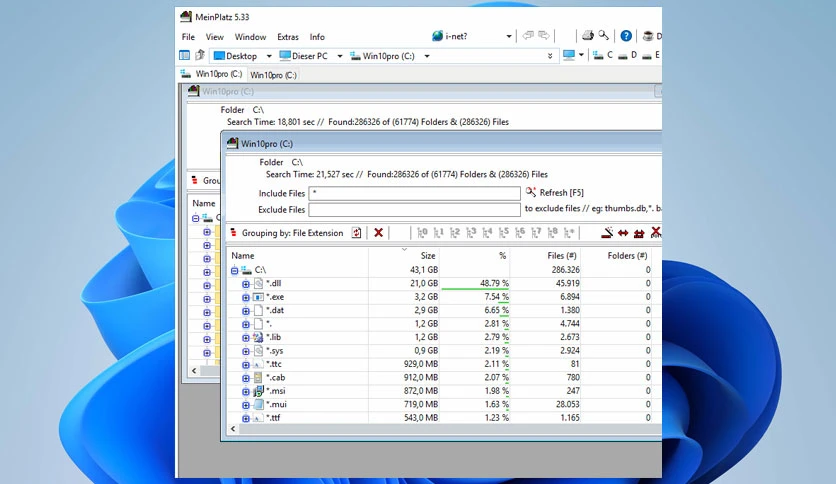Click the coffee cup donate icon
836x484 pixels.
(648, 36)
